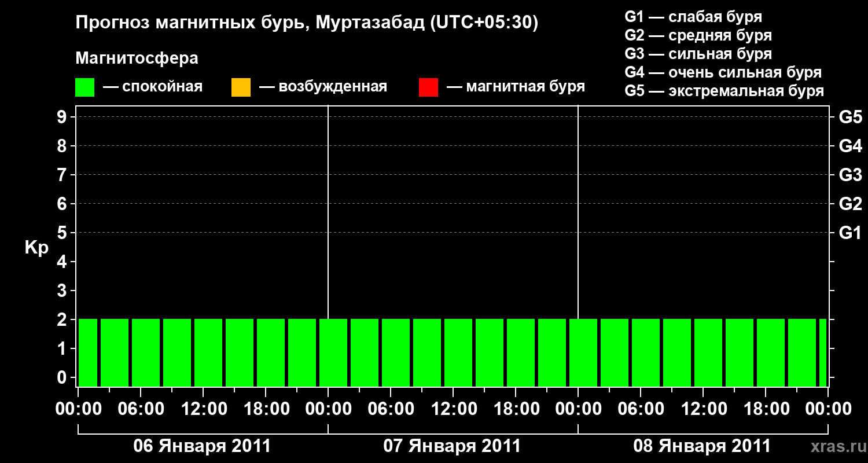Click the G4 right axis label
The height and width of the screenshot is (463, 868).
pos(850,146)
